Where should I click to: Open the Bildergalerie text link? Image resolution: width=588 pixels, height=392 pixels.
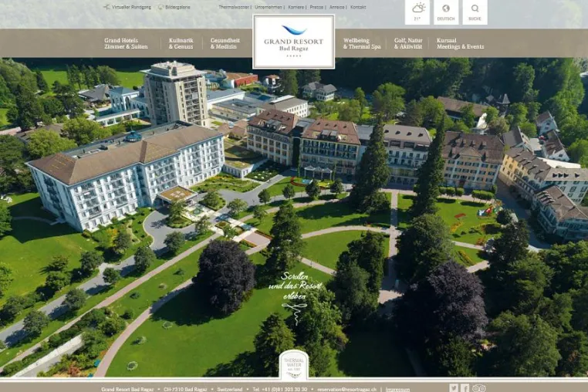177,7
